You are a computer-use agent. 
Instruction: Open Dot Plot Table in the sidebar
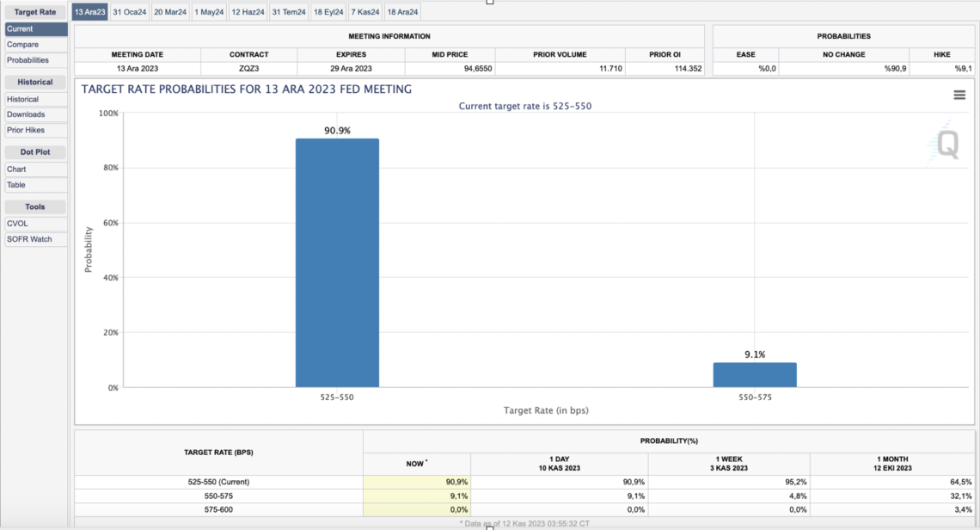click(x=35, y=185)
